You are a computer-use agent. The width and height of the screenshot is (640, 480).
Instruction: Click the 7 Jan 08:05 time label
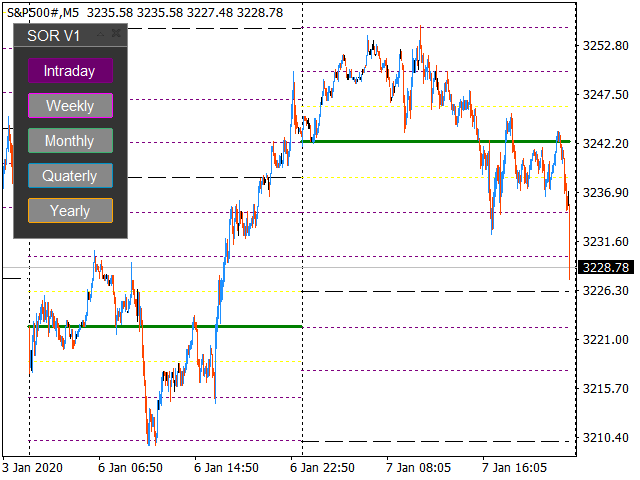pos(418,467)
